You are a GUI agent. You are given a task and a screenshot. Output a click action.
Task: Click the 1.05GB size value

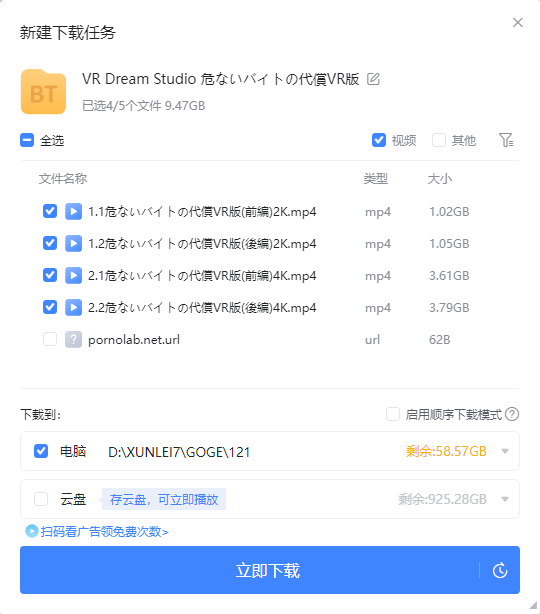[449, 244]
